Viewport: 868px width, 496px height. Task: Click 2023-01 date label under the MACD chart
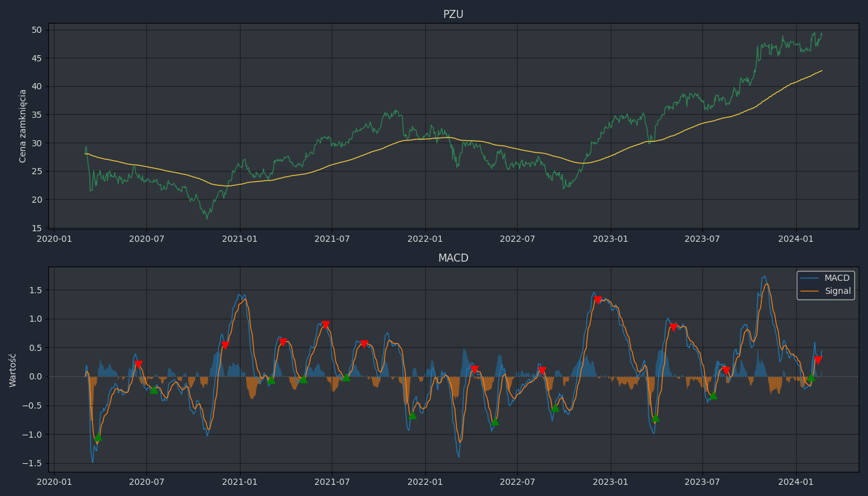[x=611, y=482]
